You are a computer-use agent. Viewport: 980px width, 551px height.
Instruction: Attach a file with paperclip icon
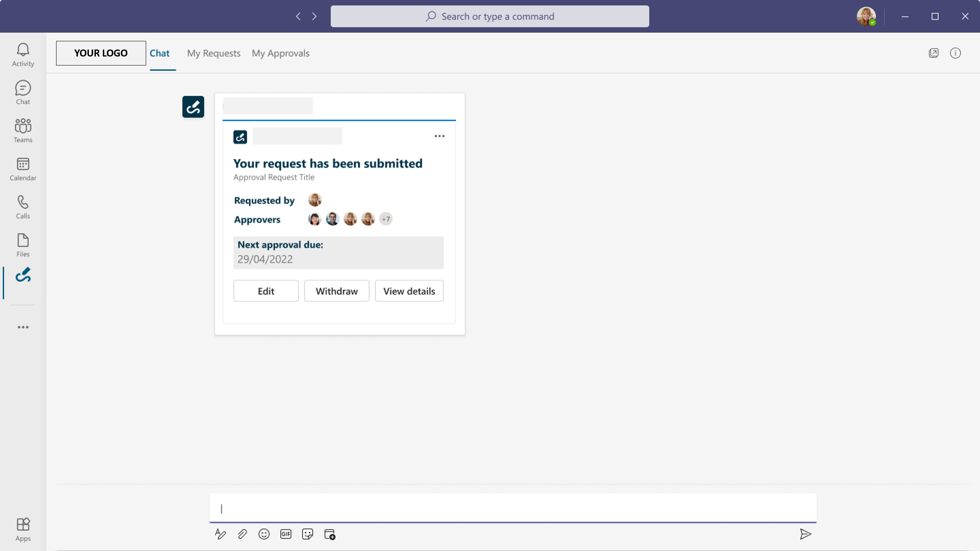pyautogui.click(x=242, y=534)
